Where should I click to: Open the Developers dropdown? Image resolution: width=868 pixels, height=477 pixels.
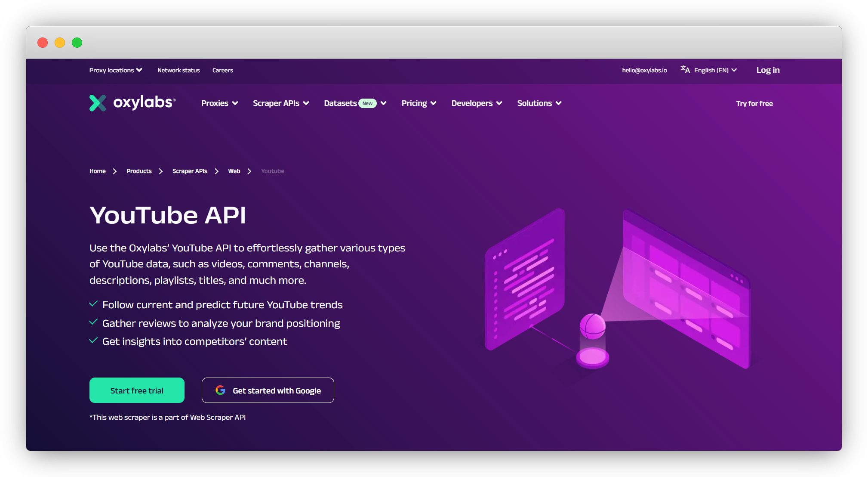[x=477, y=103]
